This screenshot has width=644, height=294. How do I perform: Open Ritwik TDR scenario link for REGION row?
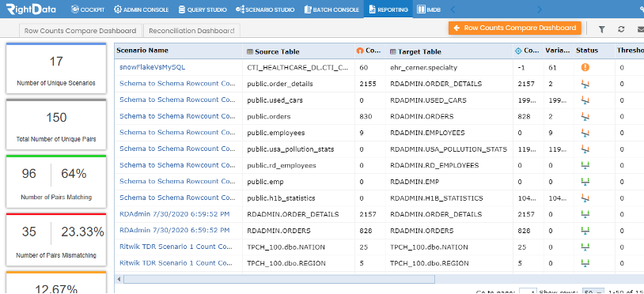(176, 263)
